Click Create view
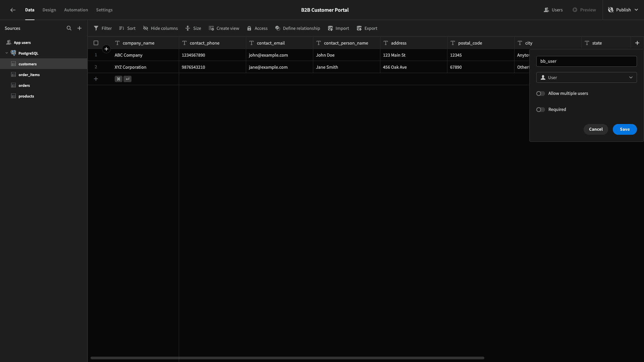Screen dimensions: 644x362 pos(224,28)
